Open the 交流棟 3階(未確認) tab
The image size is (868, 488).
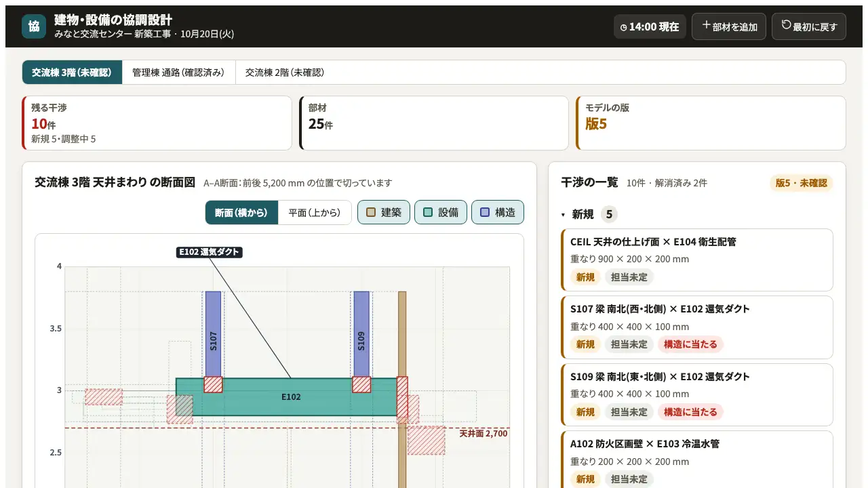pos(72,73)
